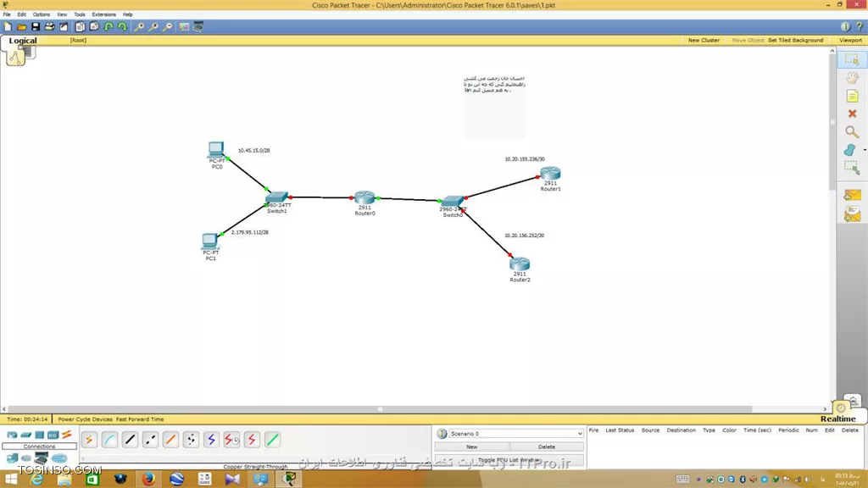
Task: Undo the last action
Action: pyautogui.click(x=108, y=26)
